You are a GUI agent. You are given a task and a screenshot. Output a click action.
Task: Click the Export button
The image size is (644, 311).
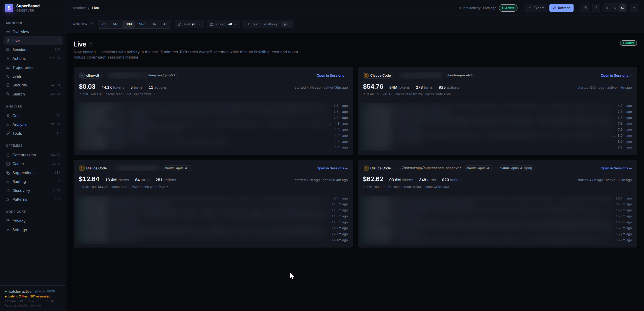(x=536, y=8)
